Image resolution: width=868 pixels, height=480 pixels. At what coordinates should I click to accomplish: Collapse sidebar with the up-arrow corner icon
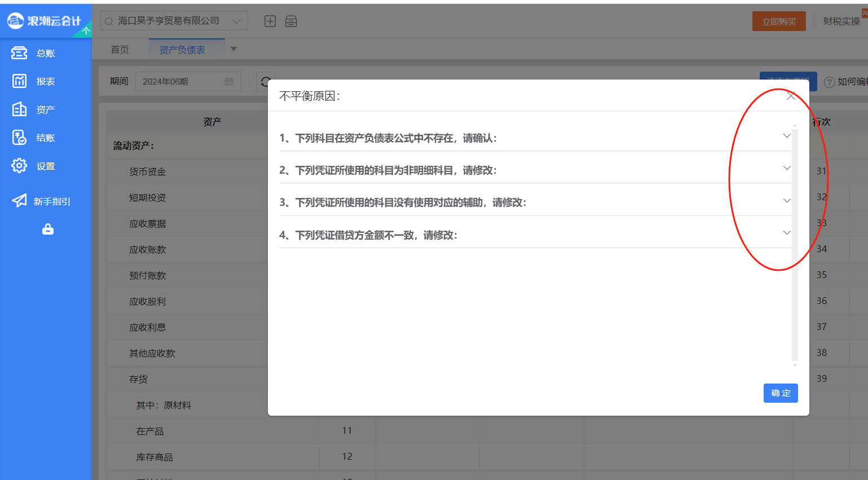click(x=86, y=31)
